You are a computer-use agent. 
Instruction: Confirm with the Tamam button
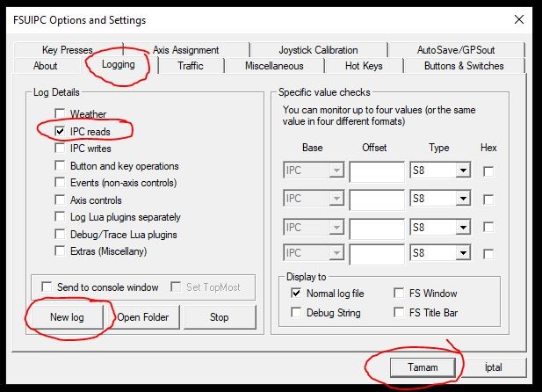coord(423,367)
